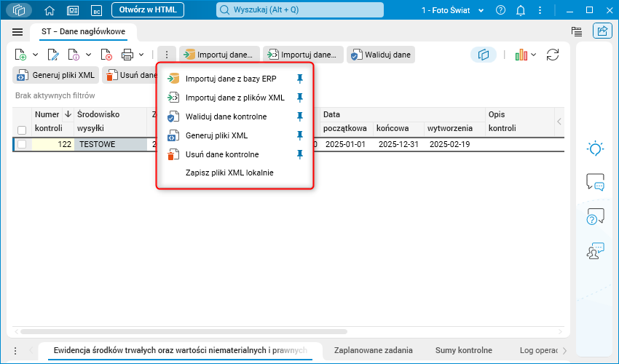Viewport: 619px width, 364px height.
Task: Click the document info preview icon
Action: click(74, 55)
